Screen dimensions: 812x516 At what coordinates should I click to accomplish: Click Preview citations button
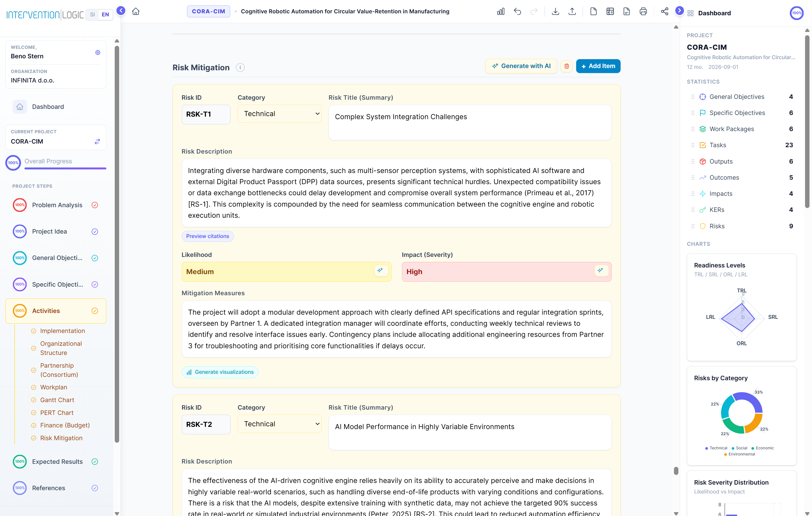tap(208, 236)
